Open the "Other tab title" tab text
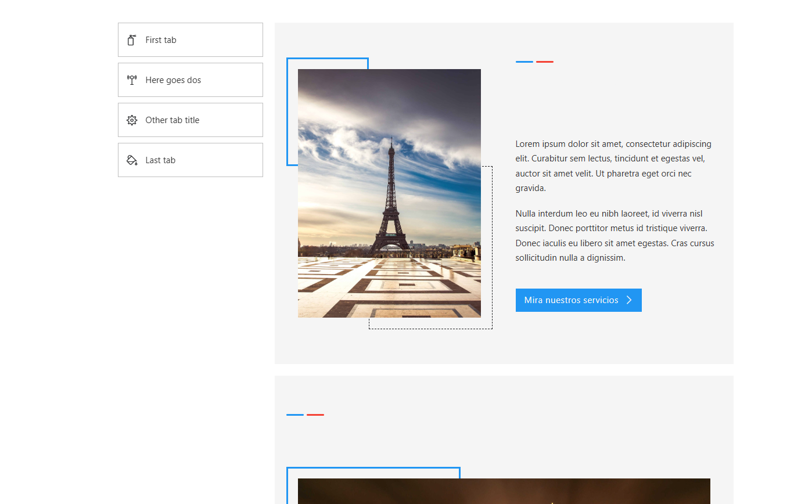This screenshot has height=504, width=812. click(172, 120)
